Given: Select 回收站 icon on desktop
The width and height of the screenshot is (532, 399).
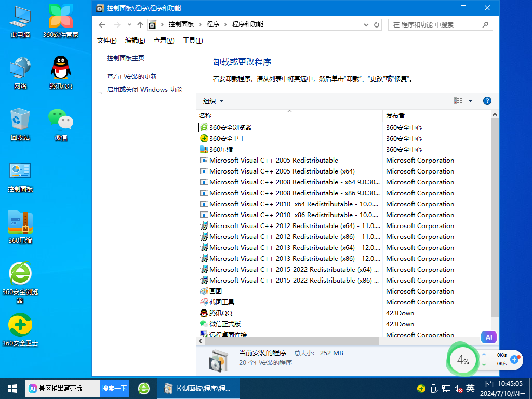Looking at the screenshot, I should (20, 124).
